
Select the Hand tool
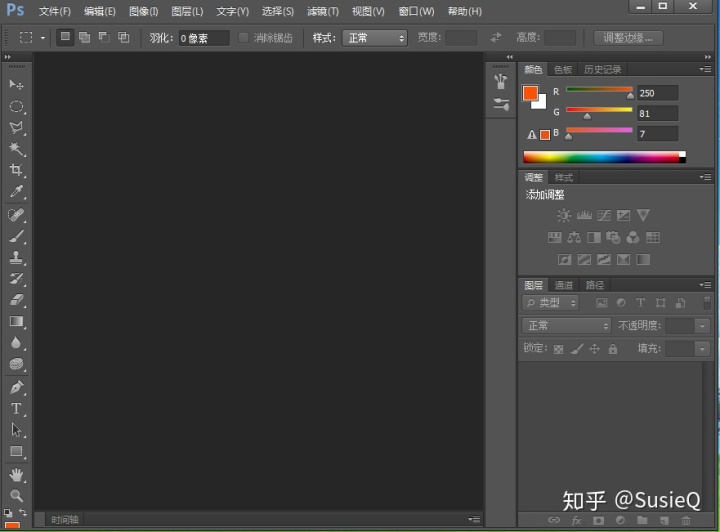point(16,475)
